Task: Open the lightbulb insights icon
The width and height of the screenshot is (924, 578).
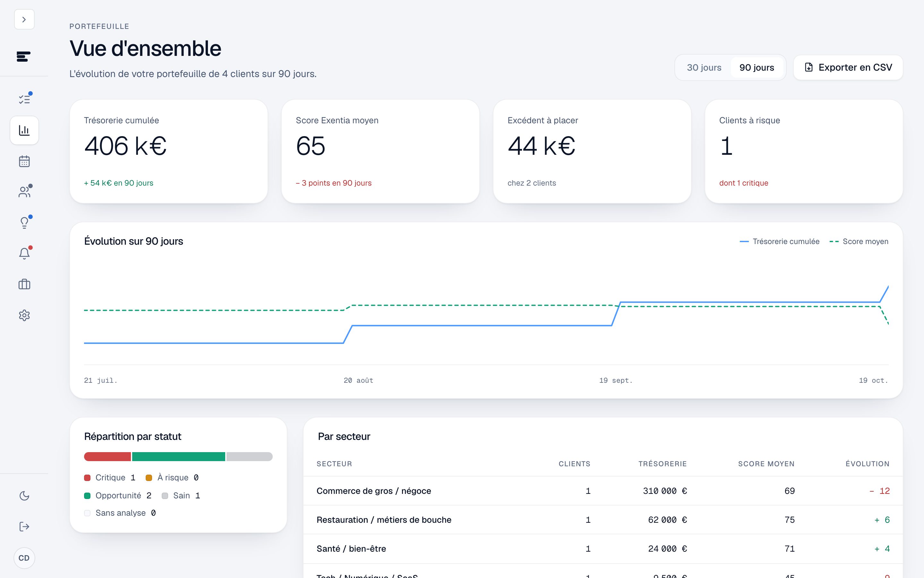Action: point(24,223)
